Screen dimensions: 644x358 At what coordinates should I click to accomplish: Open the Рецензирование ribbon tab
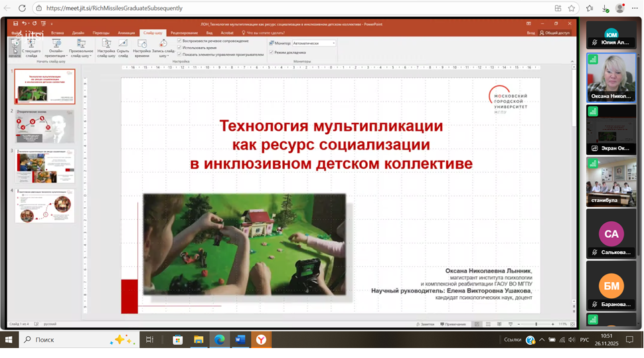coord(183,32)
